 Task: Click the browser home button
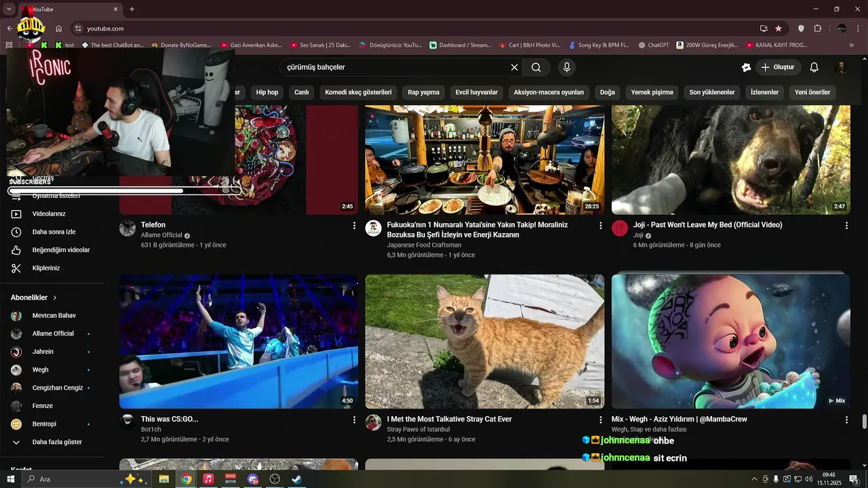[x=59, y=28]
